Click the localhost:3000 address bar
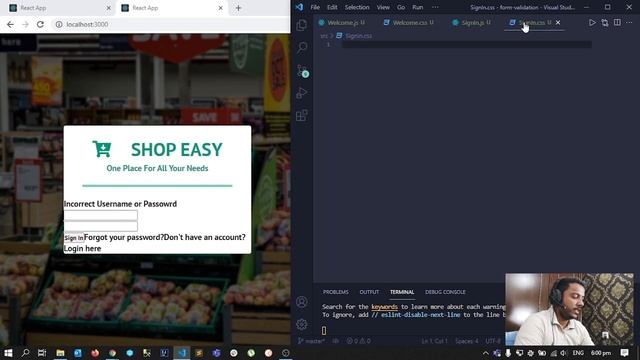The width and height of the screenshot is (640, 360). tap(171, 24)
